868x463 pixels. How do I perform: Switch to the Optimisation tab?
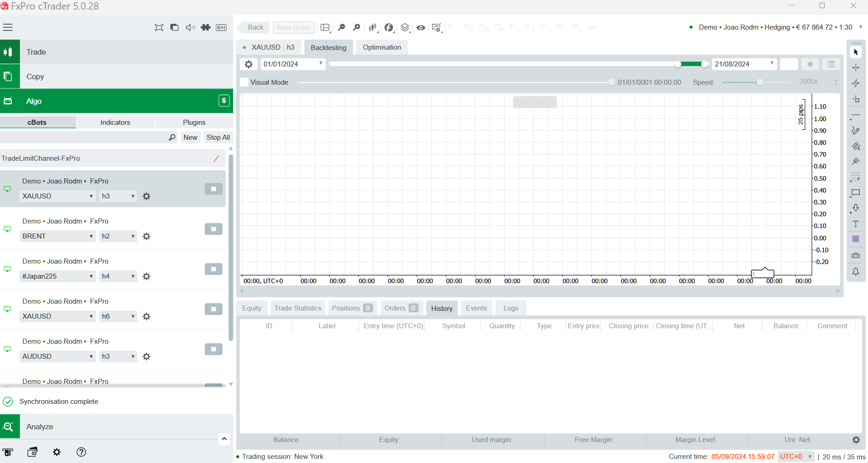(x=382, y=47)
